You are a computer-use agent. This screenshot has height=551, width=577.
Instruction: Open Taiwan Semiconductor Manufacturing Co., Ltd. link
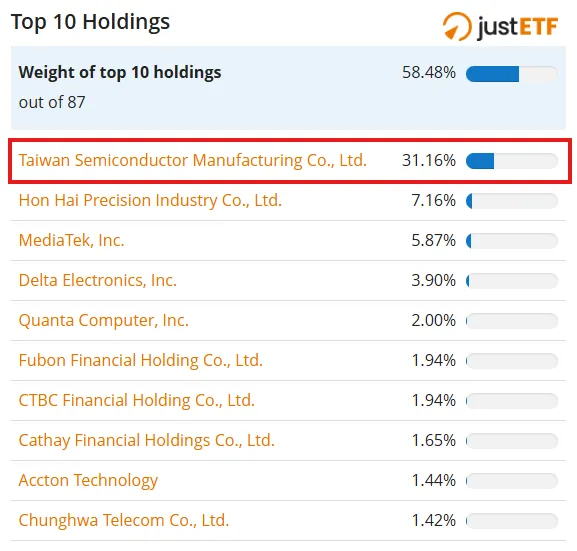pyautogui.click(x=192, y=160)
